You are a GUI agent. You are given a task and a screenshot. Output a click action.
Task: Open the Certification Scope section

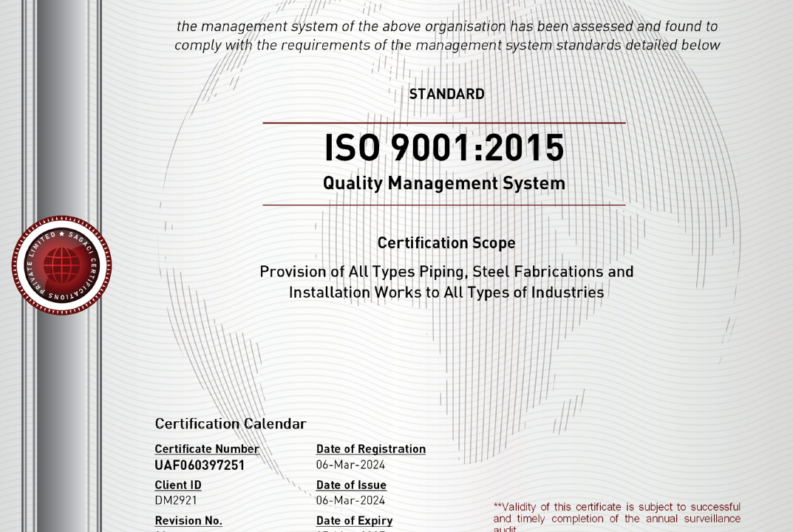tap(446, 242)
